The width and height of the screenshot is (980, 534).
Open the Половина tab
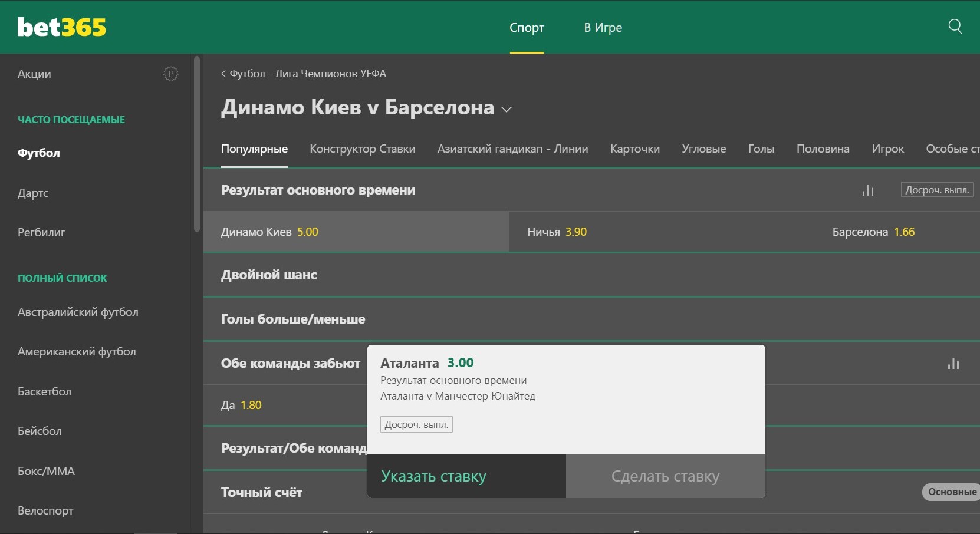823,149
